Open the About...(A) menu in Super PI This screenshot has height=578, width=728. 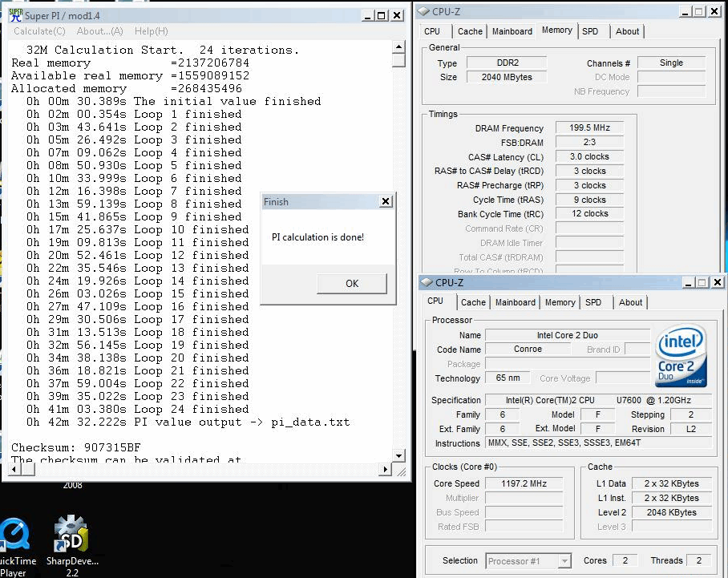[100, 31]
